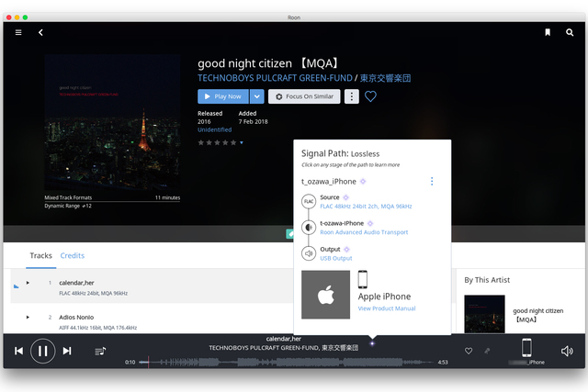Select the iPhone audio zone icon

click(x=526, y=348)
